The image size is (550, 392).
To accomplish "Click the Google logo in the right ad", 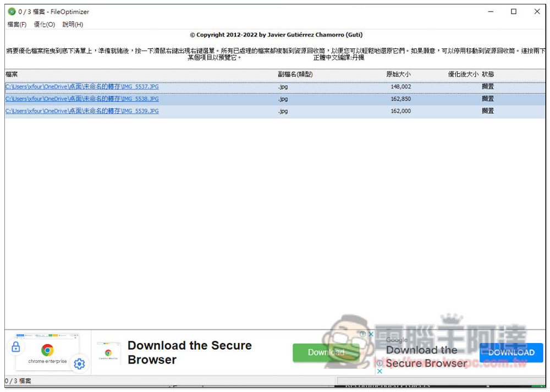I will [x=395, y=340].
